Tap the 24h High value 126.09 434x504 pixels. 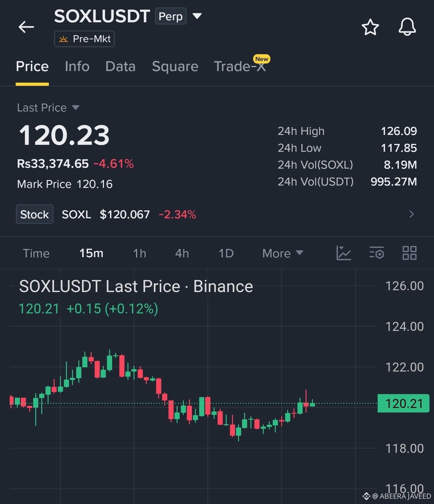tap(399, 131)
